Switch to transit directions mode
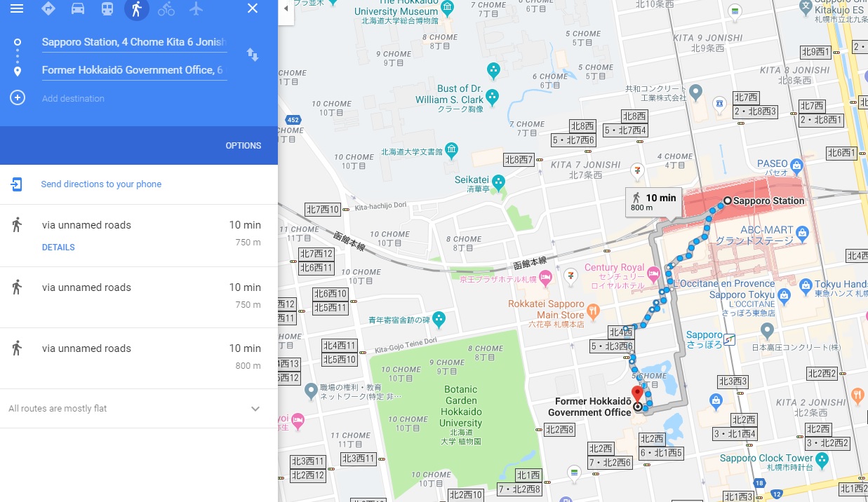868x502 pixels. coord(107,8)
